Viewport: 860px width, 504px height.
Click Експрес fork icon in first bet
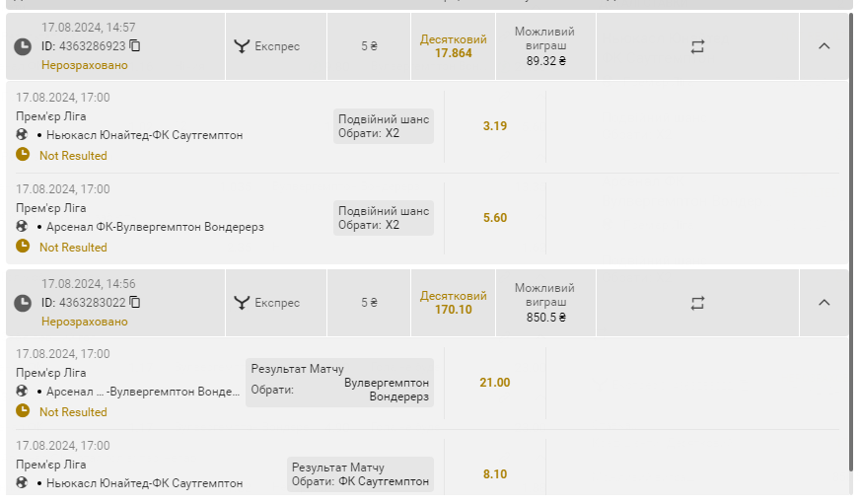242,46
